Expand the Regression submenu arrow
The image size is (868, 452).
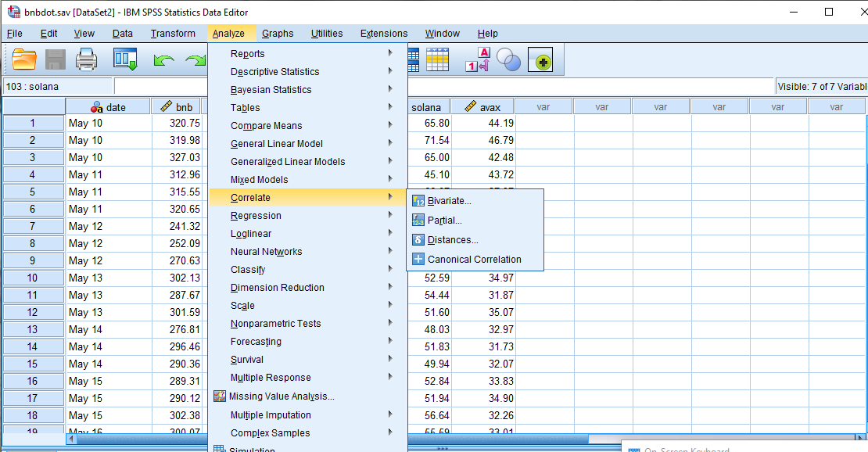pyautogui.click(x=390, y=215)
